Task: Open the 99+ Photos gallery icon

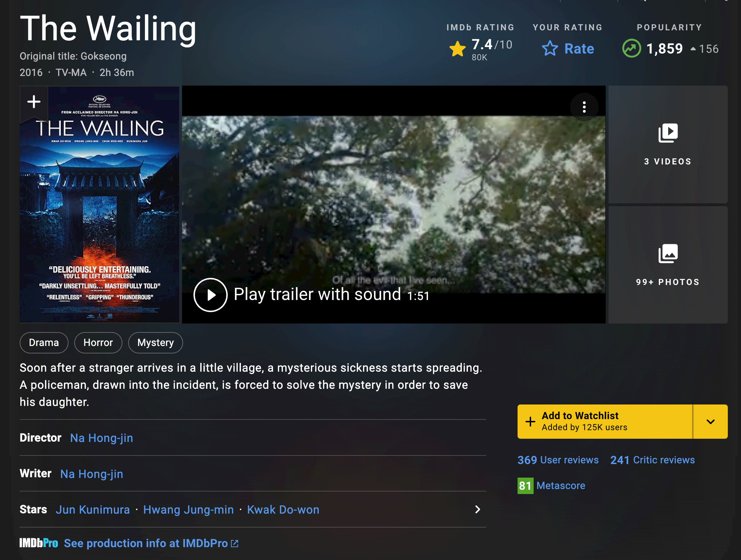Action: tap(668, 254)
